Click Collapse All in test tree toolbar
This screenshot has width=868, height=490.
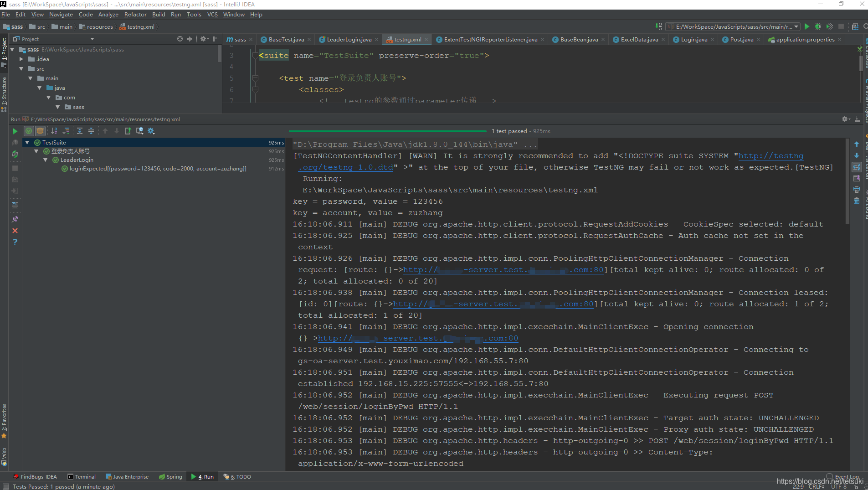click(91, 131)
